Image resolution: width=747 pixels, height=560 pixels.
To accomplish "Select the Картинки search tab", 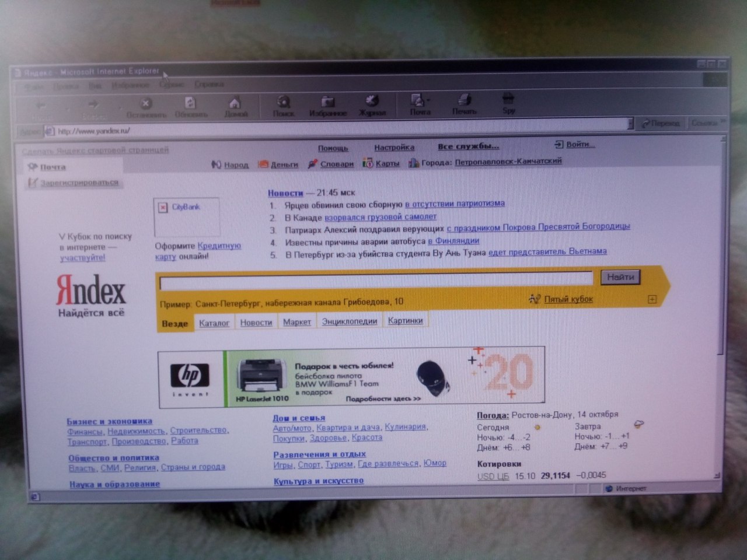I will pyautogui.click(x=405, y=320).
